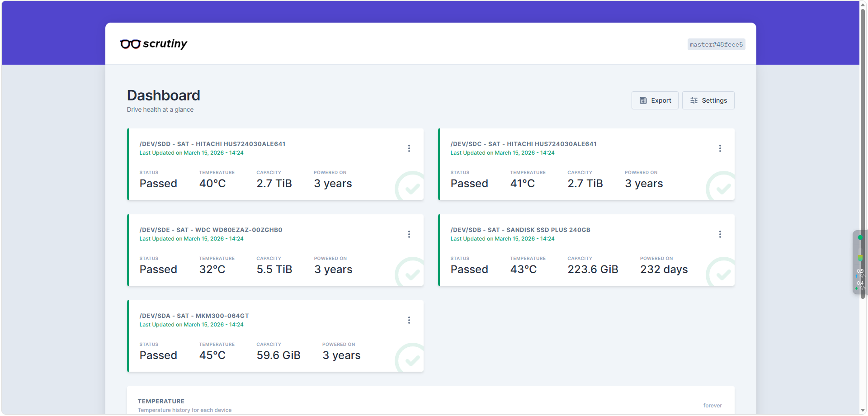
Task: Open the dashboard Settings
Action: (708, 100)
